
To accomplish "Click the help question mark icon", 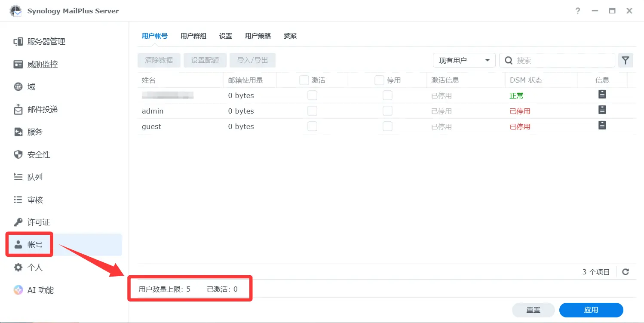I will coord(578,11).
